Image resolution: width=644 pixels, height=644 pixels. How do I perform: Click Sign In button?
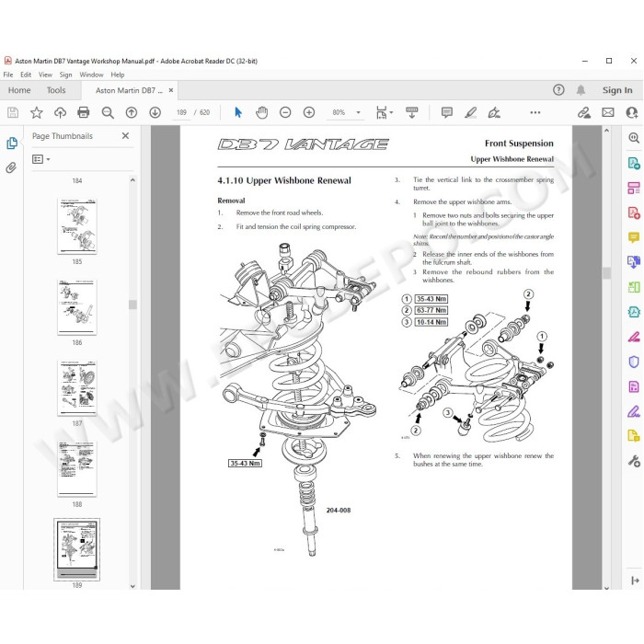(x=617, y=90)
